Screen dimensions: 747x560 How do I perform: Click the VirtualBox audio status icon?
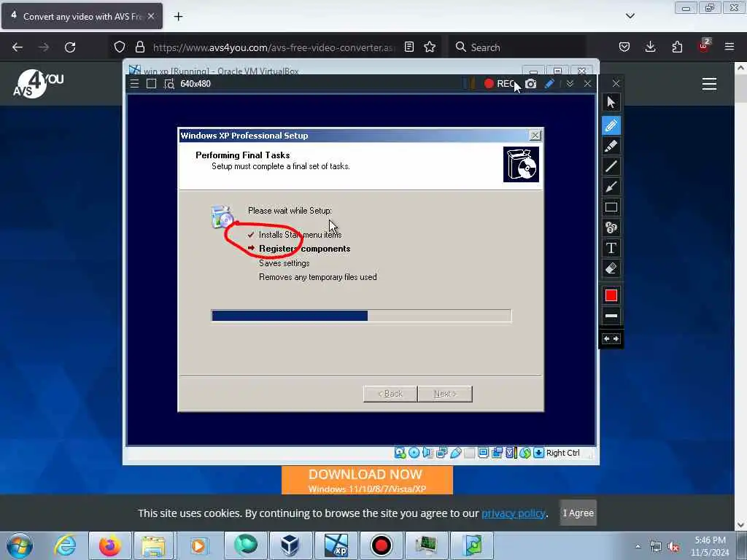[x=427, y=453]
